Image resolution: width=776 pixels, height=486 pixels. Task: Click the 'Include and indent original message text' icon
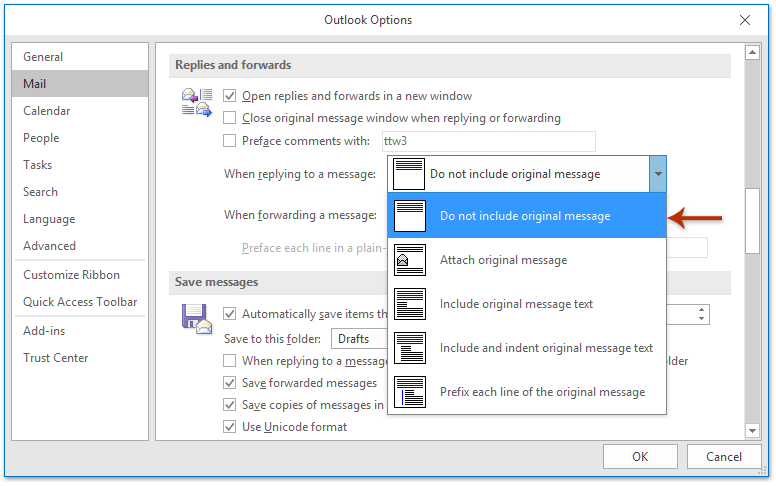point(410,348)
